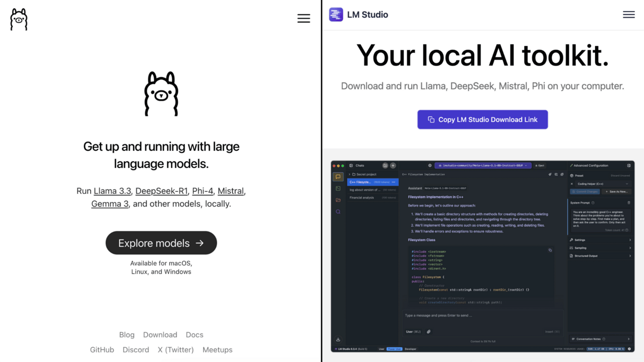Switch to Developer mode in status bar

(410, 349)
